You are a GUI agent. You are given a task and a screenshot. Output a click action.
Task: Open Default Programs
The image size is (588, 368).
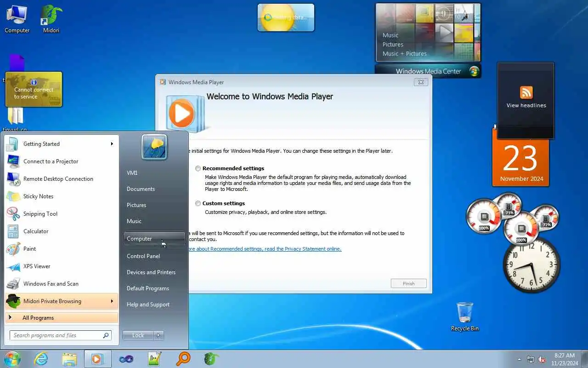(154, 288)
